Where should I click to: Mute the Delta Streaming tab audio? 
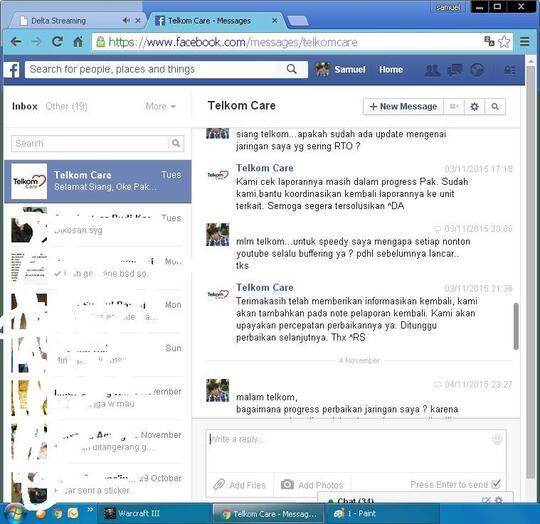(x=126, y=21)
